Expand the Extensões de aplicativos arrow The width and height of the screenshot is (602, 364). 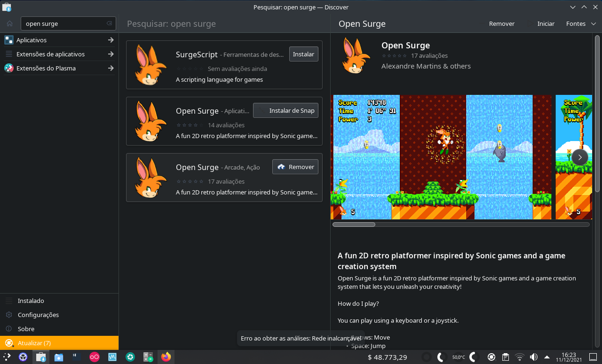[x=111, y=54]
